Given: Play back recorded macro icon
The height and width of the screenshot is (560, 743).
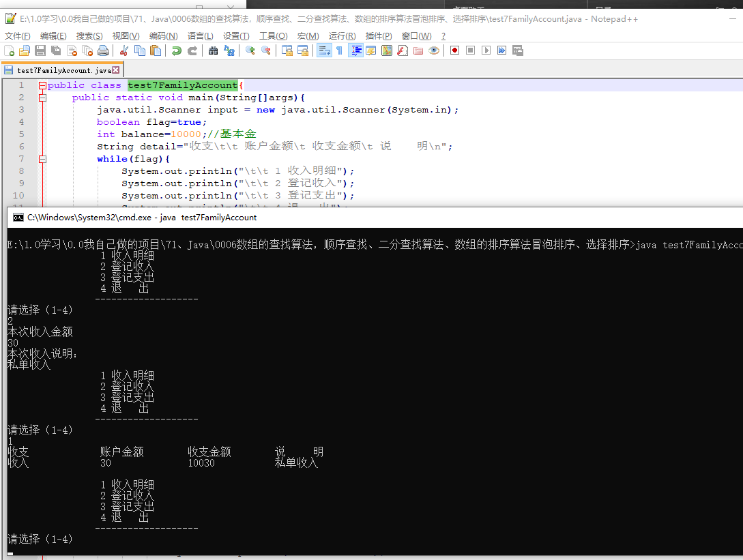Looking at the screenshot, I should [486, 50].
